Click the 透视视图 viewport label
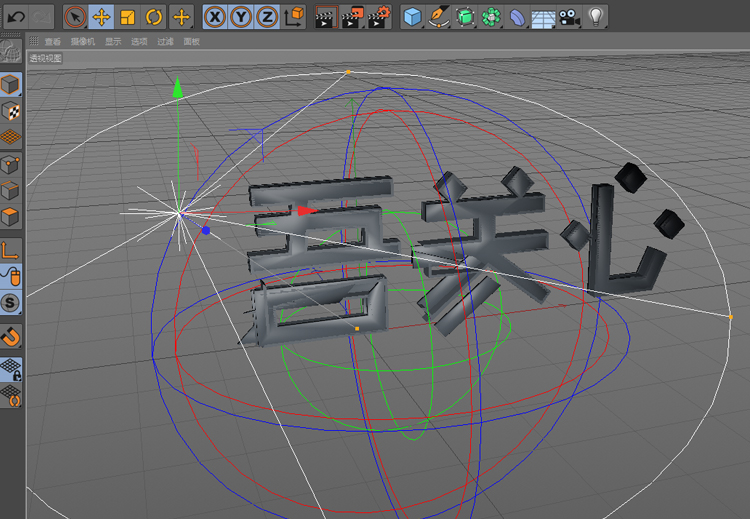This screenshot has width=750, height=519. coord(45,58)
